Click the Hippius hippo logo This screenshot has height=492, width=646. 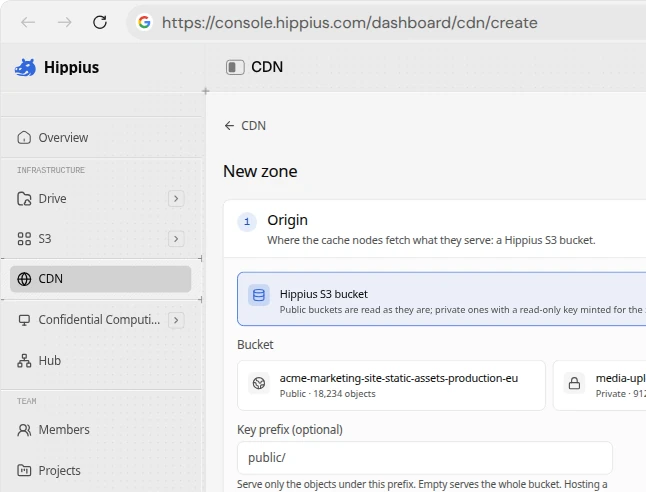click(26, 68)
